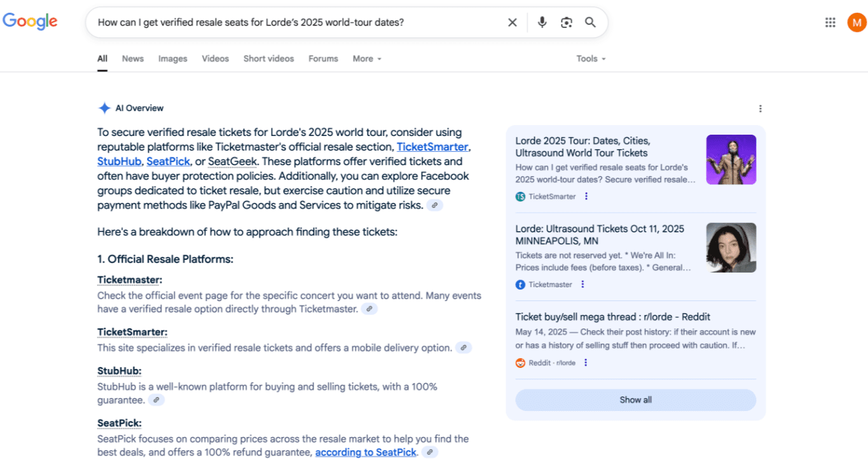
Task: Click the TicketSmarter favicon in source card
Action: [520, 196]
